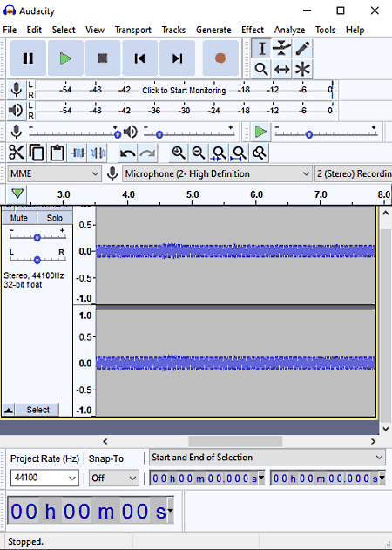The height and width of the screenshot is (550, 392).
Task: Click the playback volume slider handle
Action: [159, 134]
